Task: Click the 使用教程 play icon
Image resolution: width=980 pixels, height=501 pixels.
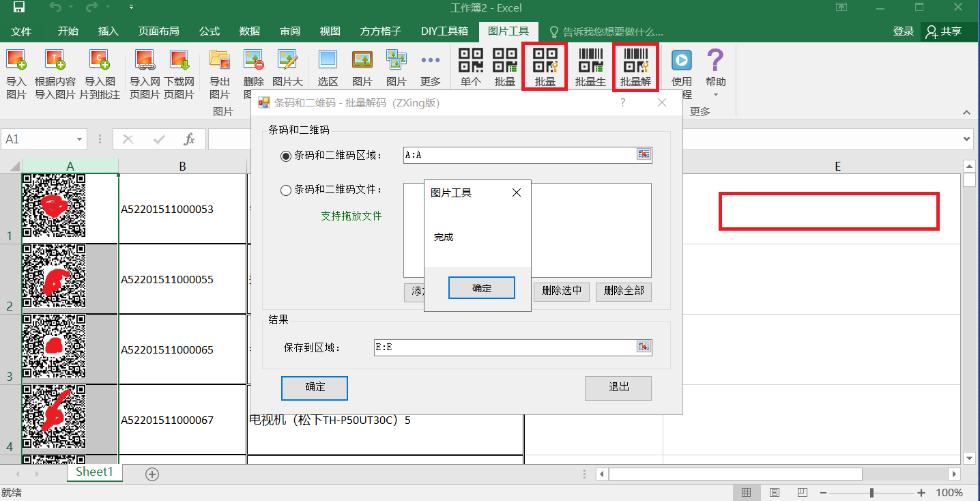Action: [681, 60]
